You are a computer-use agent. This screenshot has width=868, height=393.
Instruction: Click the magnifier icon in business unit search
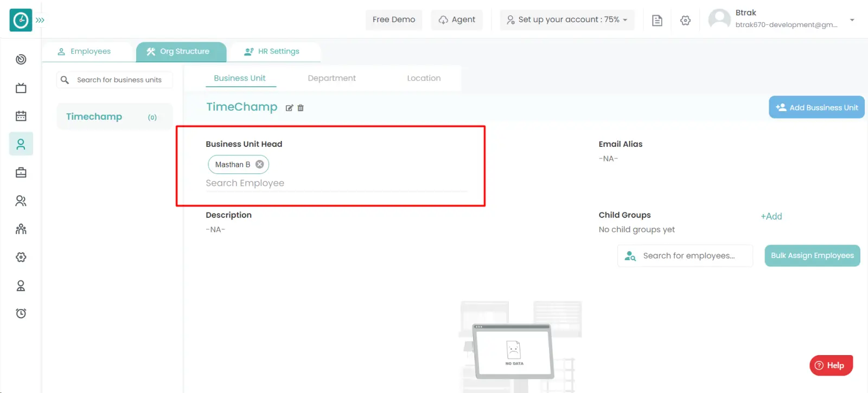point(65,80)
